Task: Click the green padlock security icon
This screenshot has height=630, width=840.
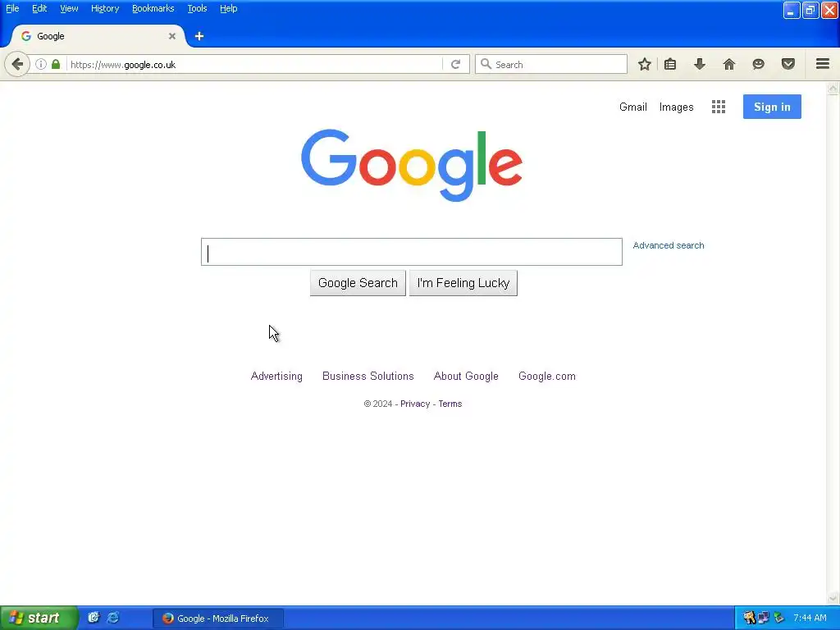Action: [56, 64]
